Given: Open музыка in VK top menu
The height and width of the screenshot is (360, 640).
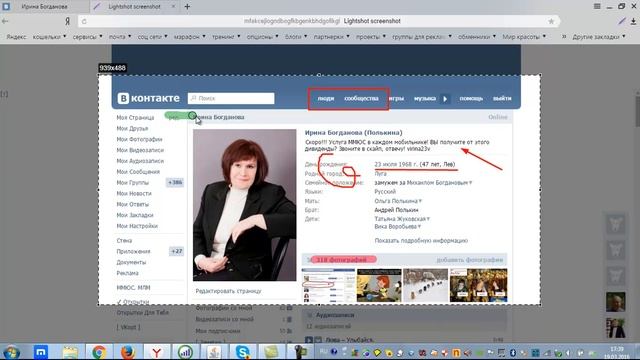Looking at the screenshot, I should click(425, 98).
